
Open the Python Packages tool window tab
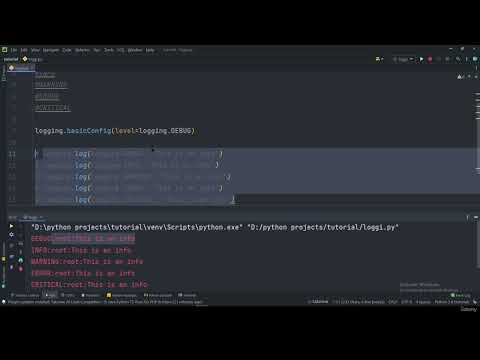[122, 295]
